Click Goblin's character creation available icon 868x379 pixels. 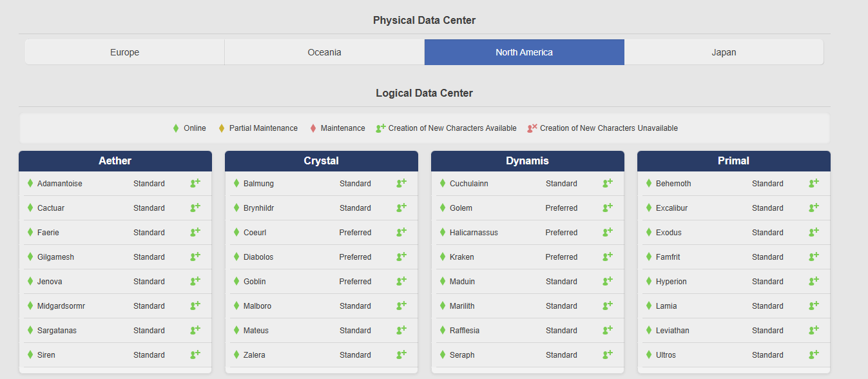401,281
